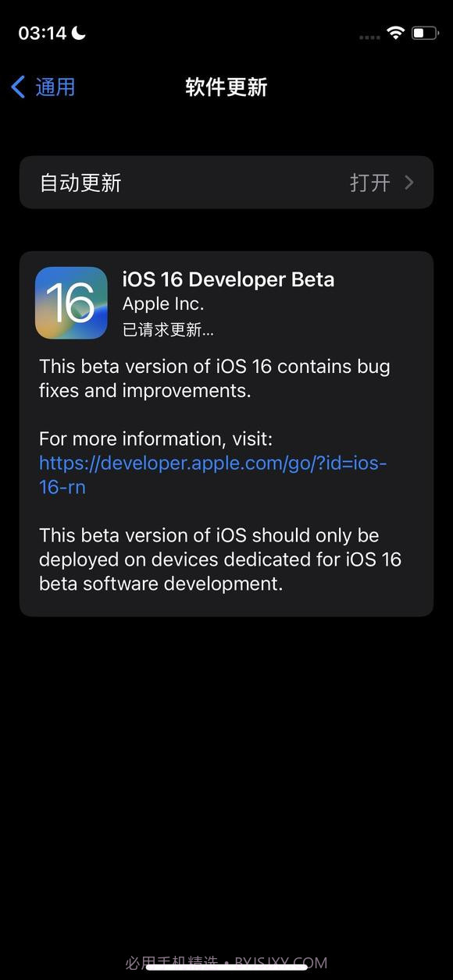Tap the 软件更新 page title
This screenshot has height=980, width=453.
coord(226,87)
